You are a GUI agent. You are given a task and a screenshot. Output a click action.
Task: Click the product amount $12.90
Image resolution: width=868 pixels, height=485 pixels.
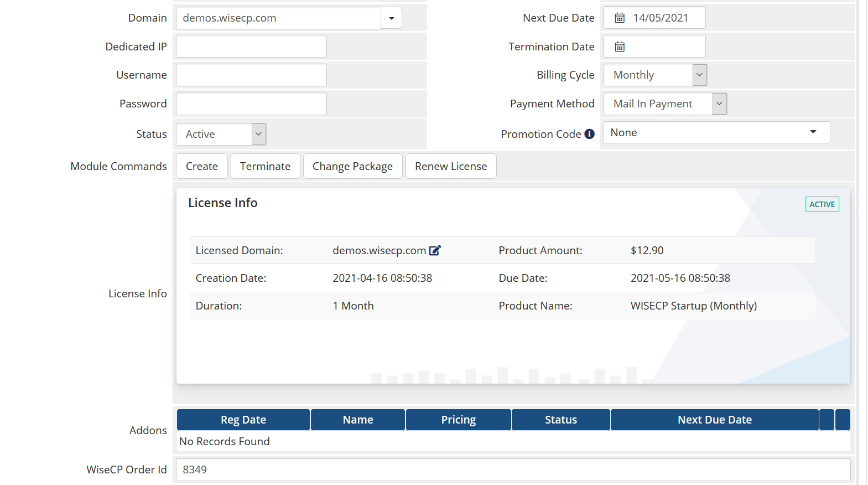click(647, 250)
